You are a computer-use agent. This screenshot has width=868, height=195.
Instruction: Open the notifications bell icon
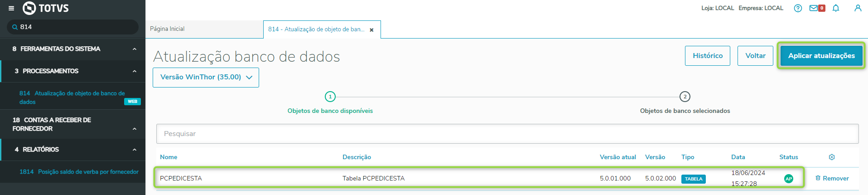click(x=836, y=8)
